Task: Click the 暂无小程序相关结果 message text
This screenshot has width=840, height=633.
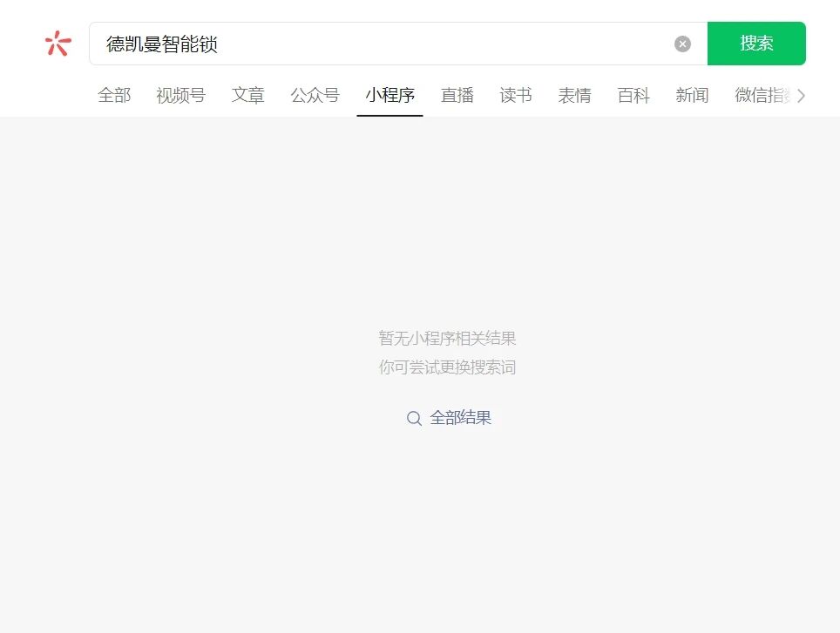Action: (x=447, y=338)
